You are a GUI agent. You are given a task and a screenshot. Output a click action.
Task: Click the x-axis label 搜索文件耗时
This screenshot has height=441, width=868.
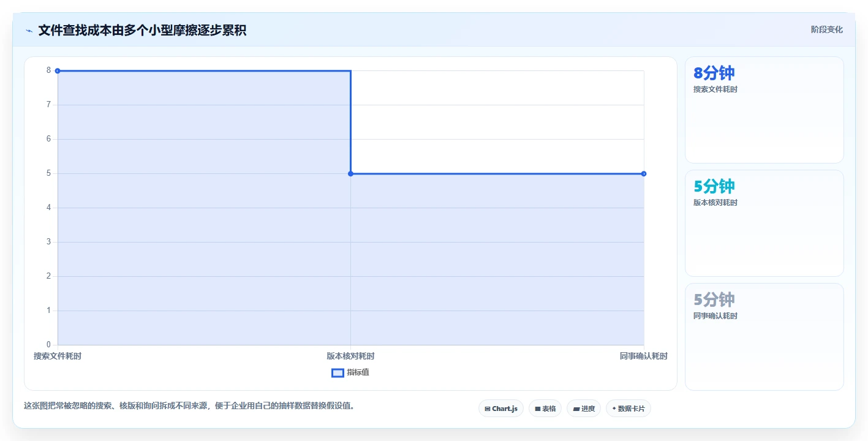coord(58,356)
